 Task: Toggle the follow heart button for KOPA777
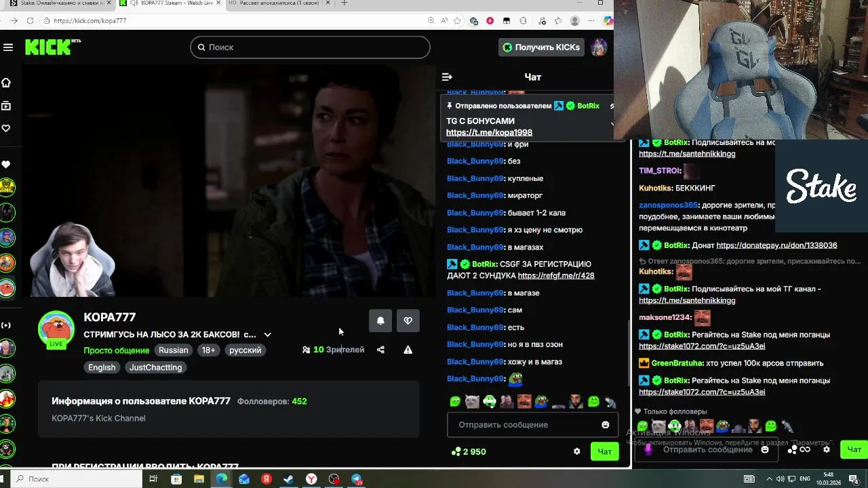(x=408, y=321)
